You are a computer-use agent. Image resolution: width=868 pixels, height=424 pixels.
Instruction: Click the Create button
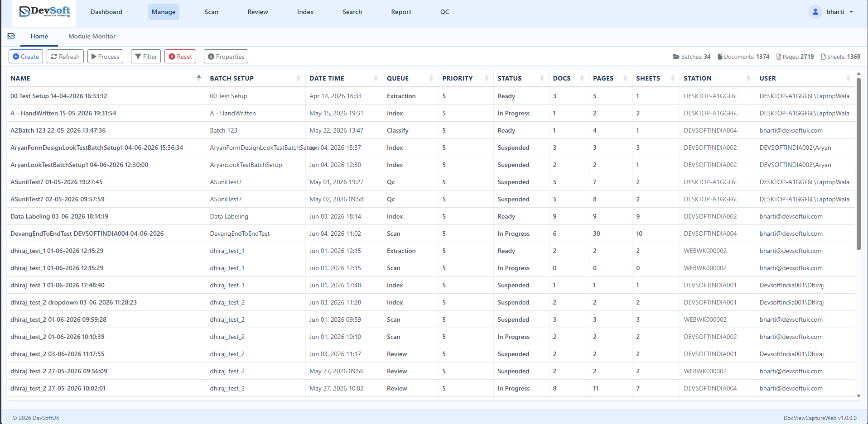tap(26, 57)
